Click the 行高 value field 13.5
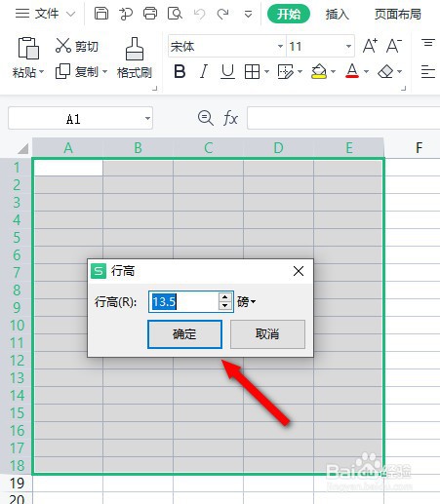Viewport: 440px width, 504px height. click(x=183, y=302)
